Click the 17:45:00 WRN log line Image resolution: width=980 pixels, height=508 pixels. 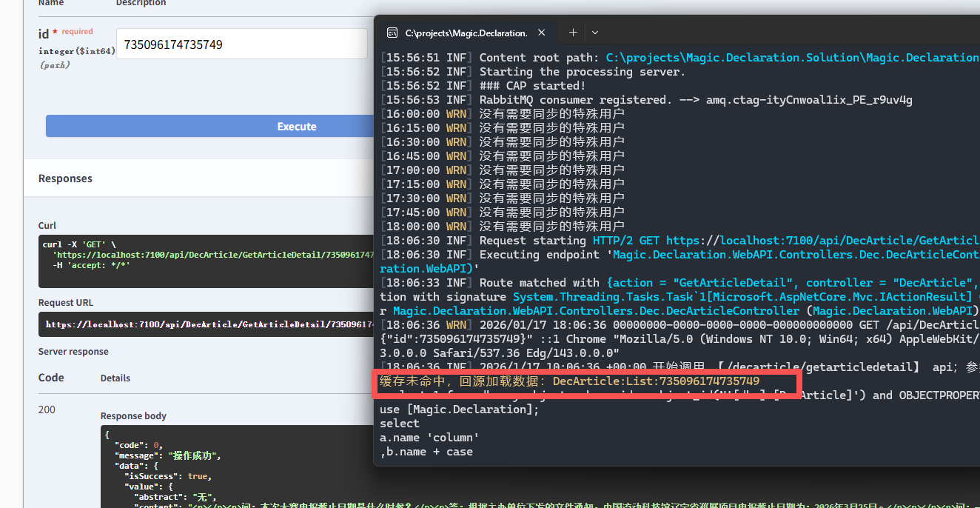[503, 213]
